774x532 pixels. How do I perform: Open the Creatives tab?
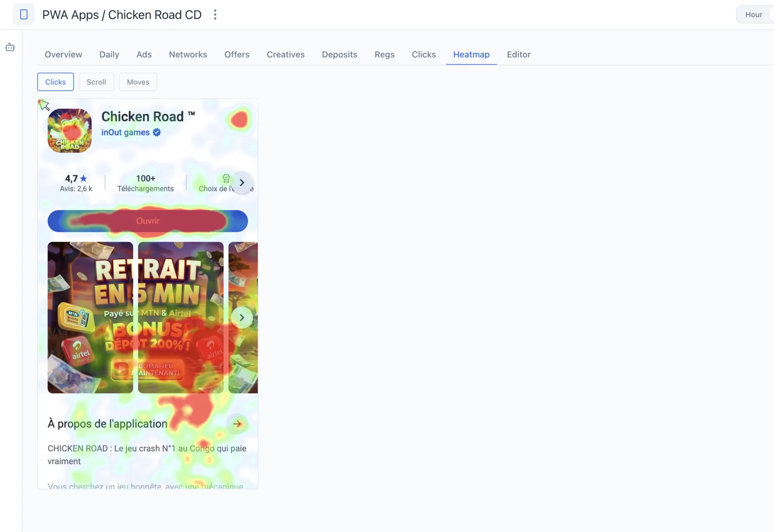pos(286,55)
